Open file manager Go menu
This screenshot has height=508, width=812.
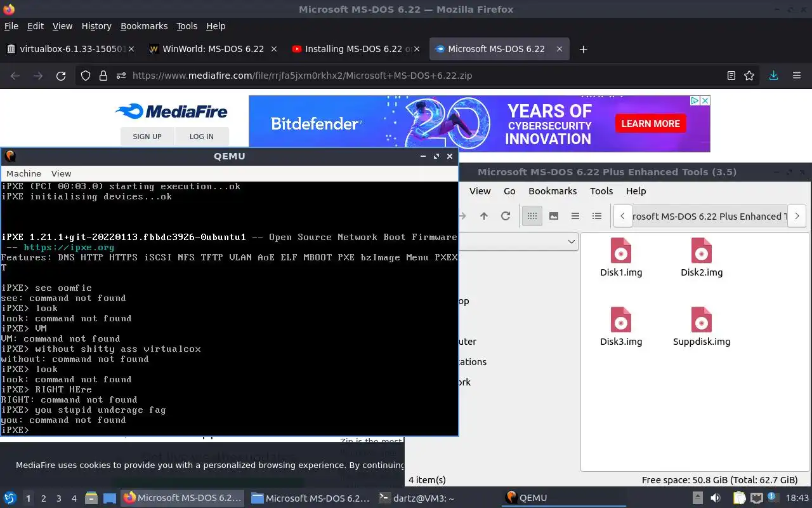click(x=509, y=191)
